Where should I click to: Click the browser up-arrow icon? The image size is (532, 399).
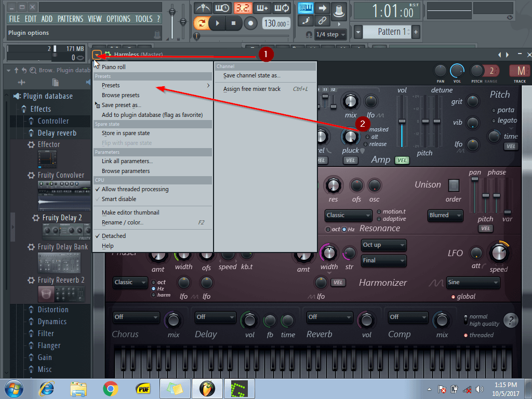tap(16, 70)
